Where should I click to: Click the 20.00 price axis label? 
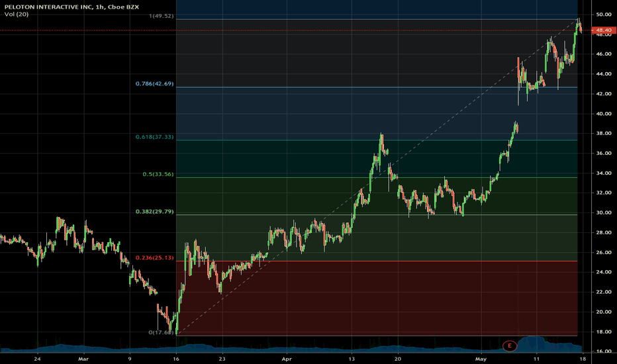(604, 312)
